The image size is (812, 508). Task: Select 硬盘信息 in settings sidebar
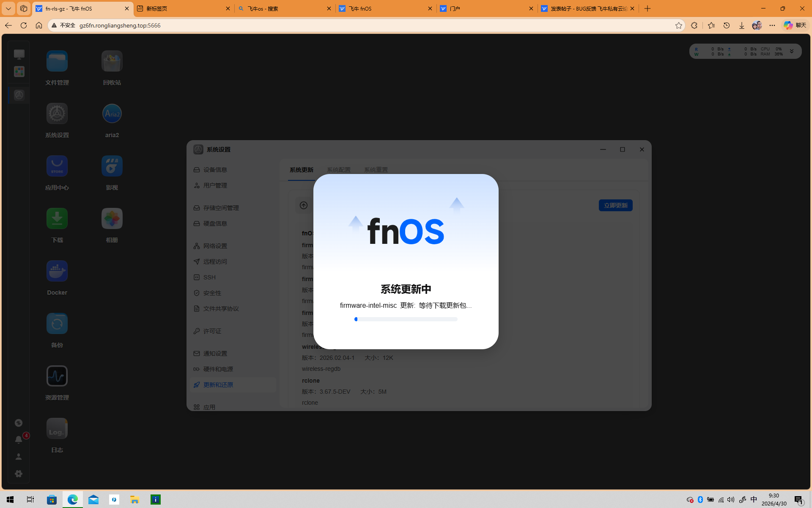point(233,224)
